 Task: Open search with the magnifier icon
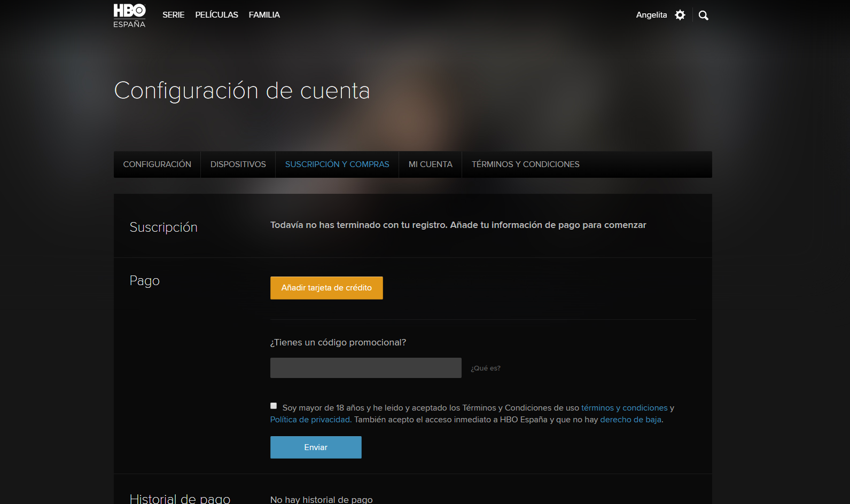pos(704,15)
